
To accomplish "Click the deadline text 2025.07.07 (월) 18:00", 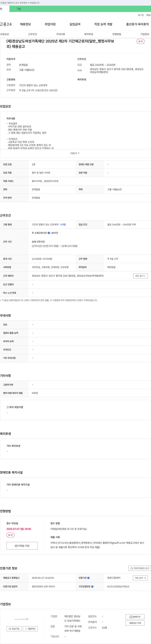I will coord(19,529).
